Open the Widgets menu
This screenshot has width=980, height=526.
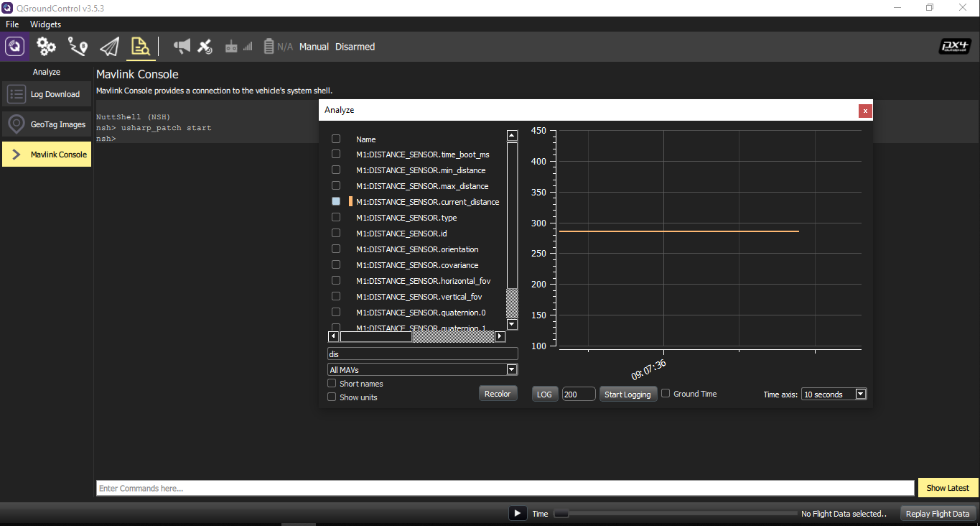45,24
